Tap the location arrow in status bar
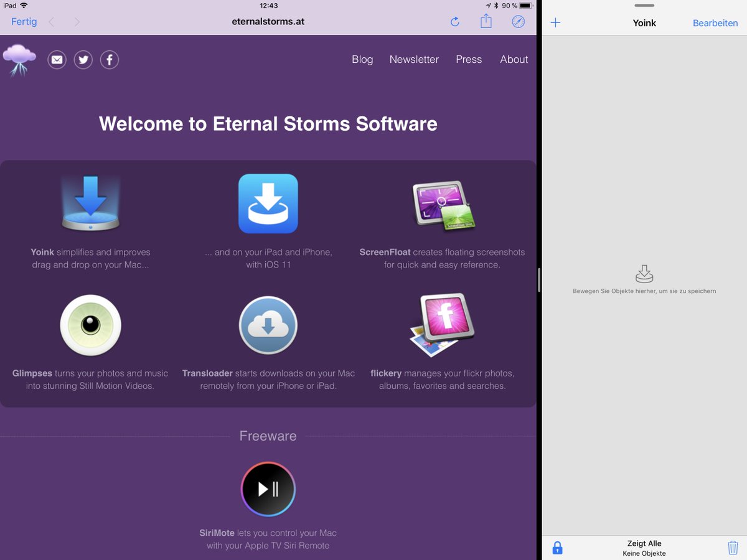This screenshot has width=747, height=560. click(x=489, y=6)
